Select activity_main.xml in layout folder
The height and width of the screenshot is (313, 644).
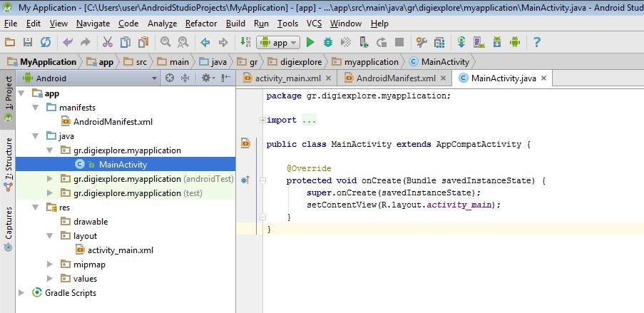114,250
